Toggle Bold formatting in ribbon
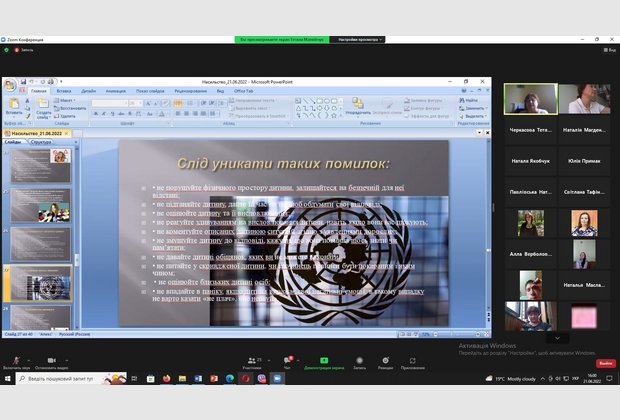 [96, 114]
